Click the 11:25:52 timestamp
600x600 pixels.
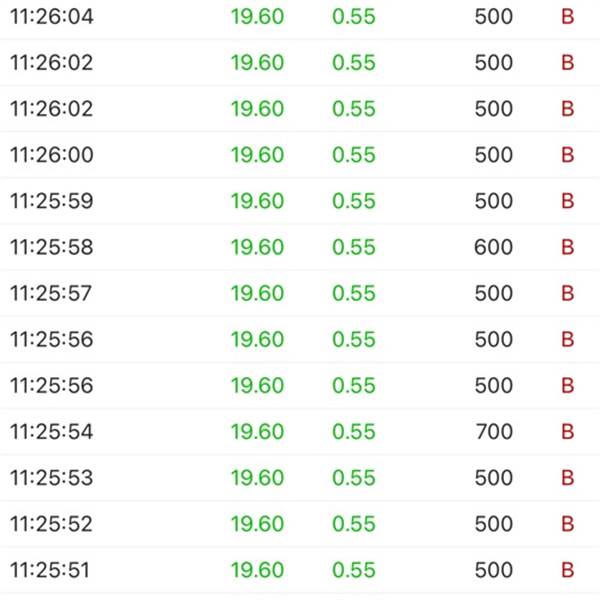51,524
